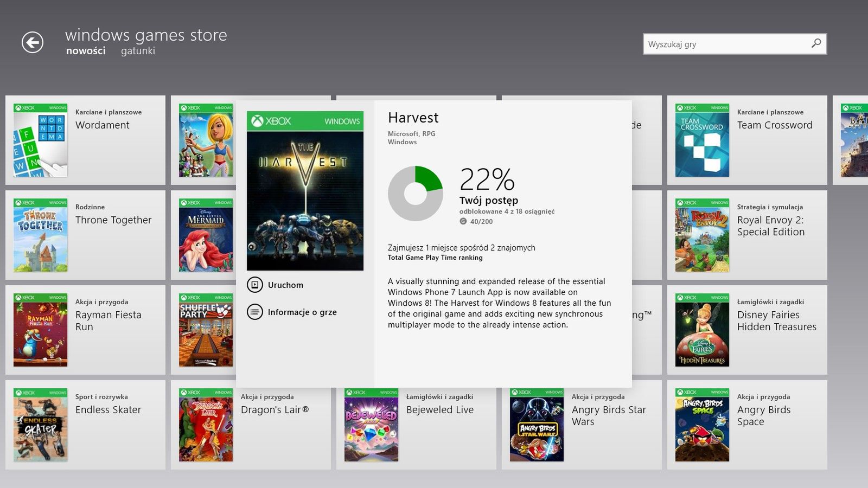
Task: Click the Total Game Play Time ranking text
Action: click(435, 258)
